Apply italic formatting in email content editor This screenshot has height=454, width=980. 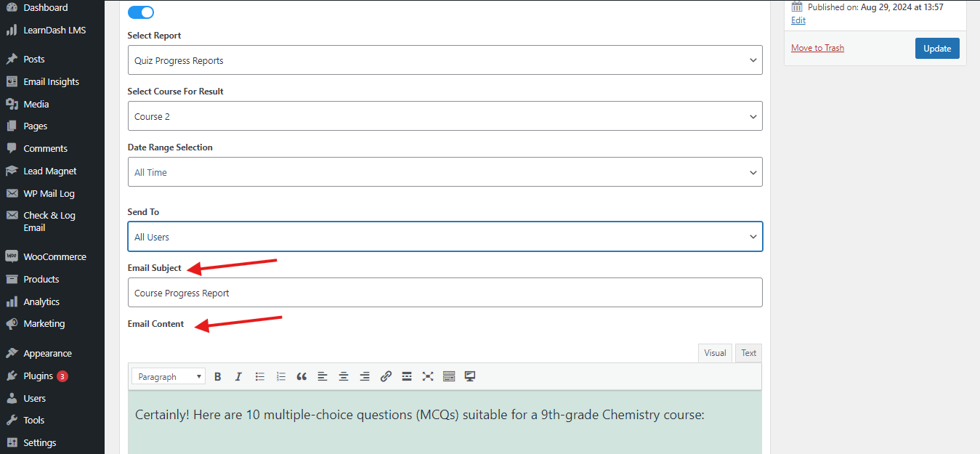(x=238, y=376)
